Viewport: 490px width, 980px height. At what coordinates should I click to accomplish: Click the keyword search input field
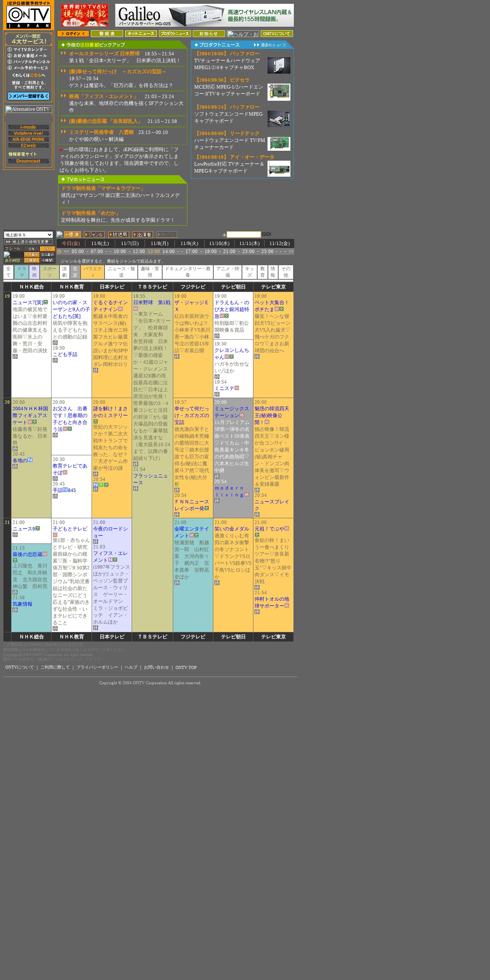[244, 234]
